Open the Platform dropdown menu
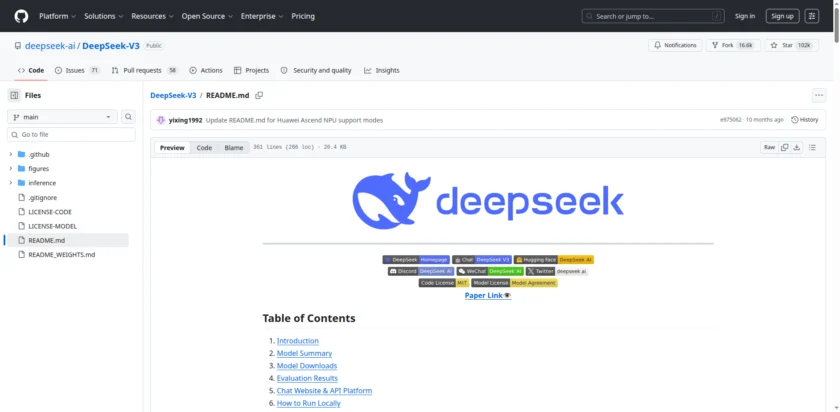 (x=57, y=16)
